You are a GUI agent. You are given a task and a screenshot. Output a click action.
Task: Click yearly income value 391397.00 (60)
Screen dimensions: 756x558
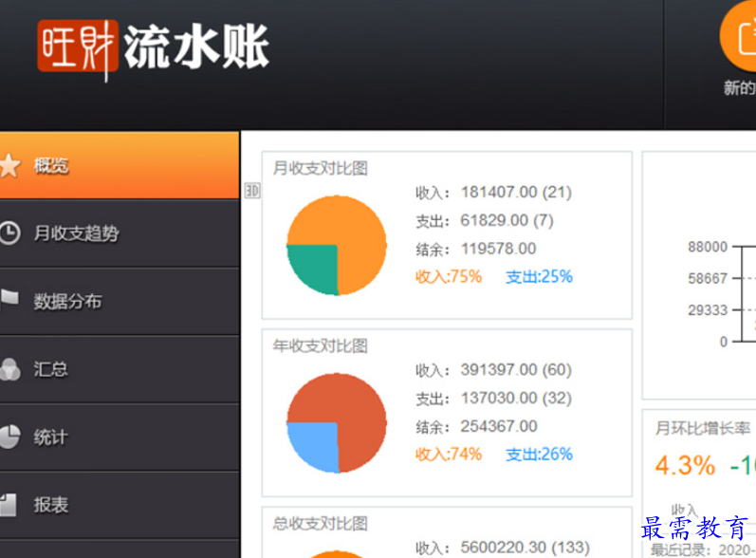point(516,369)
